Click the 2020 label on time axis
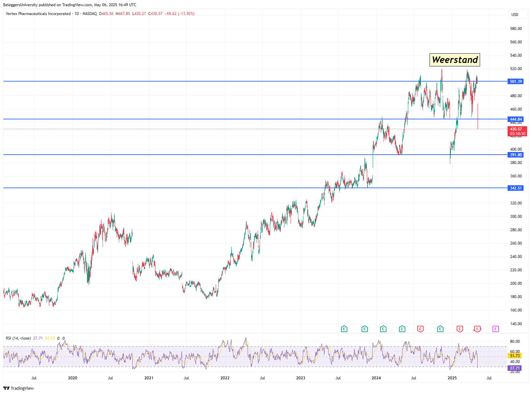Viewport: 532px width, 394px height. pos(73,378)
